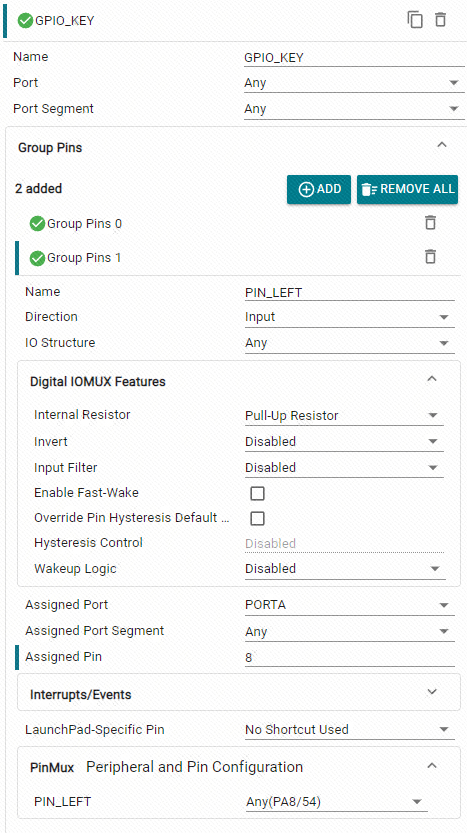Remove Group Pins 0 with its trash icon
467x833 pixels.
coord(430,223)
